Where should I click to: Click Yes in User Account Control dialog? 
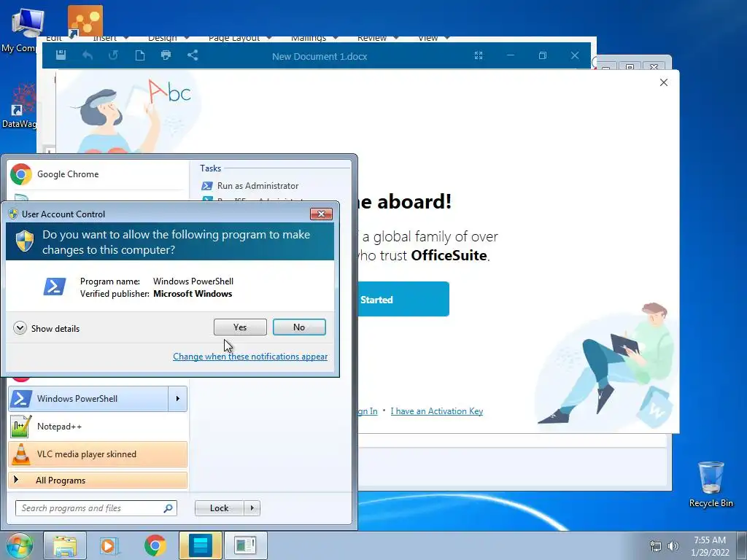(240, 327)
